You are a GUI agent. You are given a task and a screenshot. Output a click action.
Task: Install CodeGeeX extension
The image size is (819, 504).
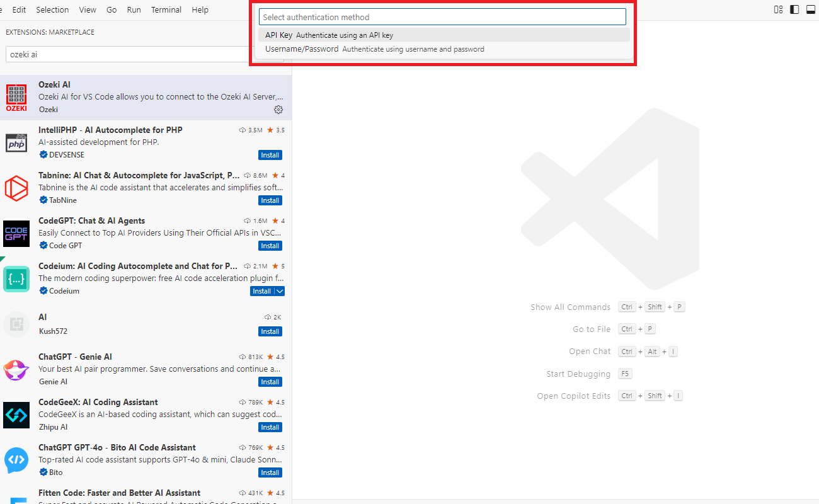(x=270, y=427)
